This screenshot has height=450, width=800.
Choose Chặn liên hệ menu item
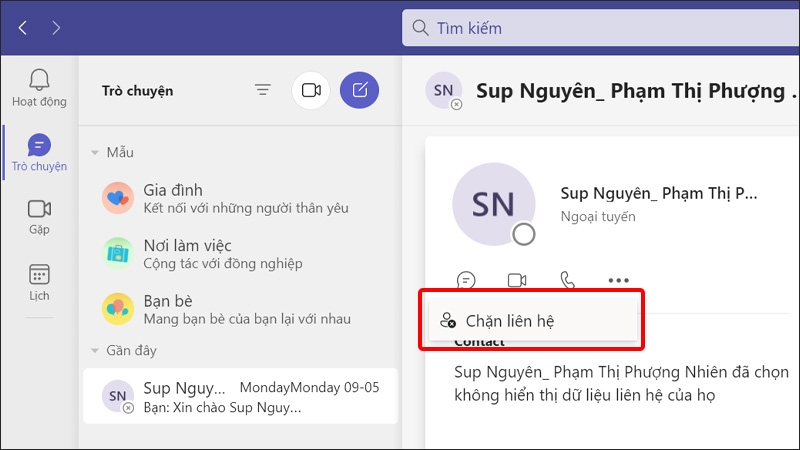click(533, 320)
